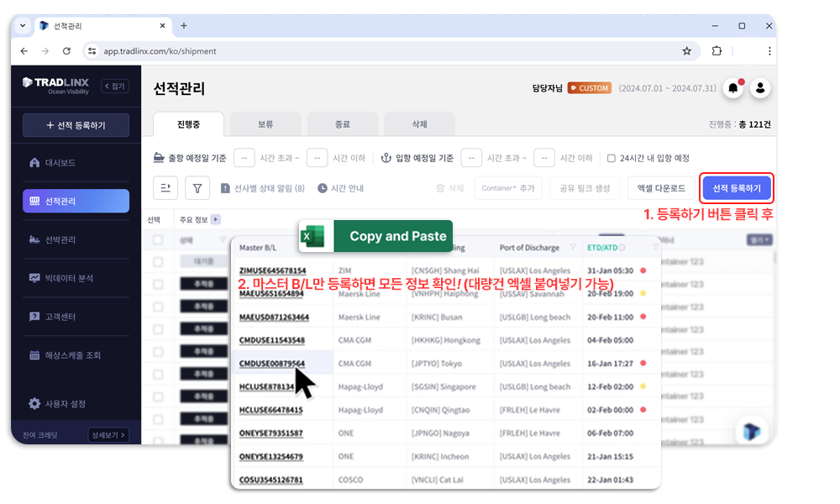Click the notification bell icon
The height and width of the screenshot is (504, 840).
point(732,88)
